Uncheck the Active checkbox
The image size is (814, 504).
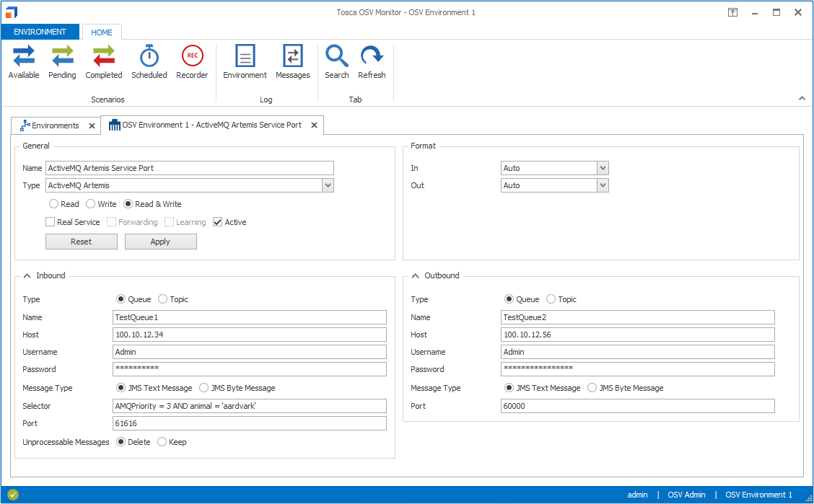(x=218, y=222)
